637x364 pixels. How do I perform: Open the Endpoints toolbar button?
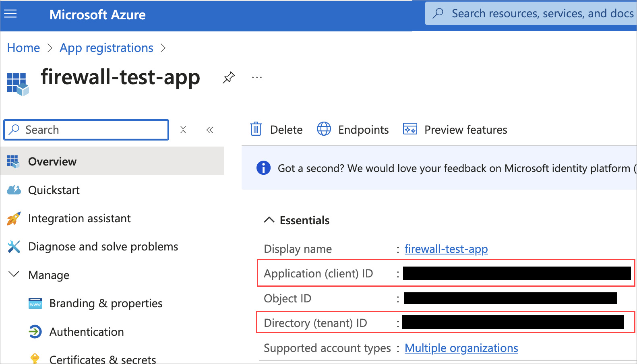(353, 129)
